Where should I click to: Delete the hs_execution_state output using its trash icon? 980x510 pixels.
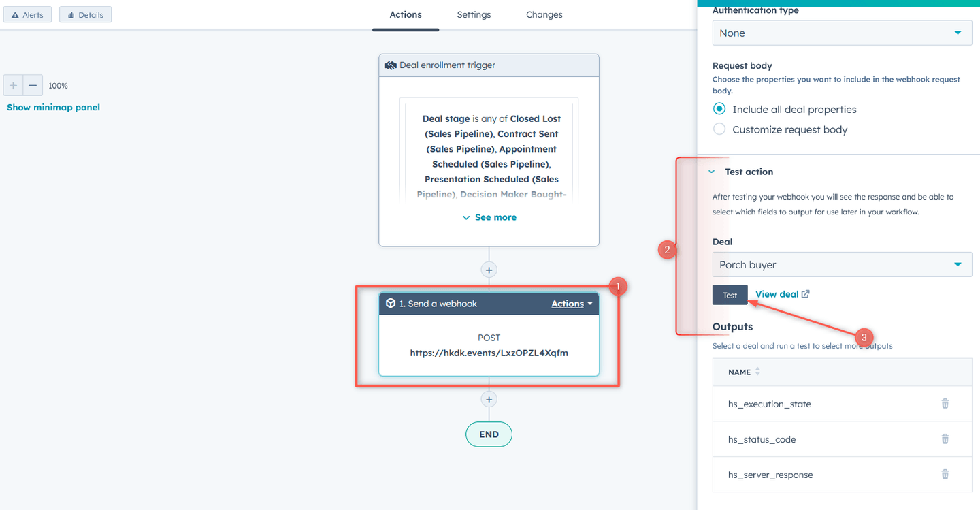(945, 403)
